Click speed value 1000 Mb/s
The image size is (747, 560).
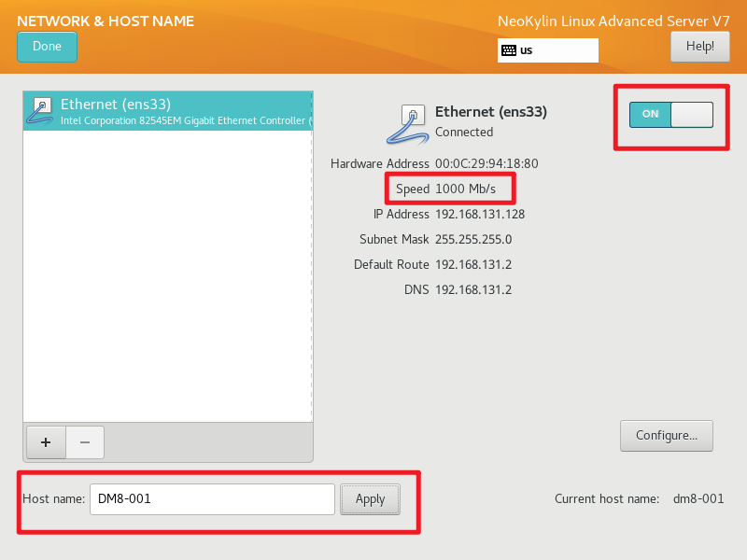coord(465,189)
